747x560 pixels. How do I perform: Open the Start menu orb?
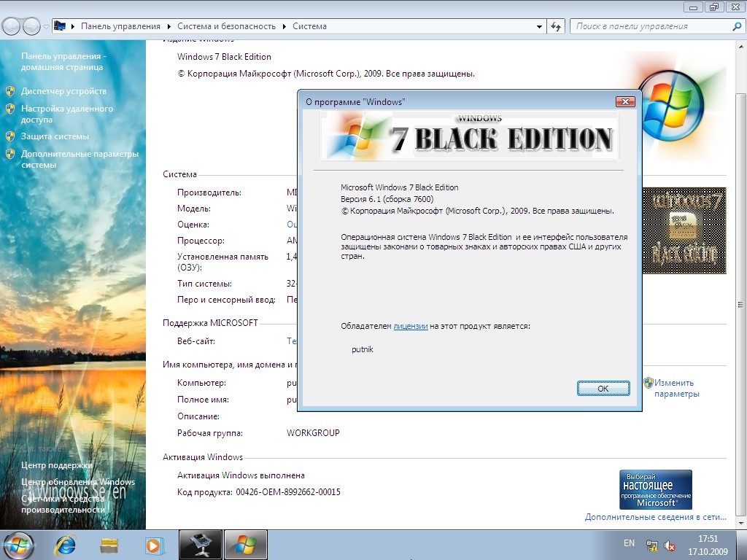coord(18,545)
